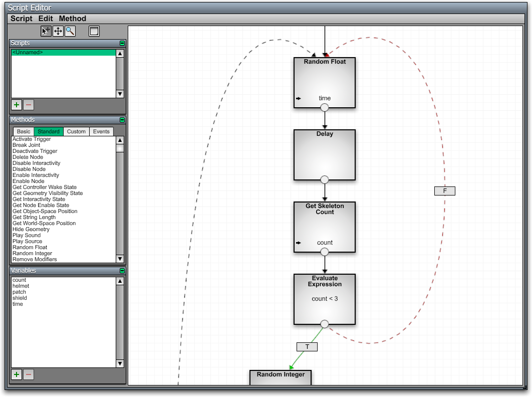Image resolution: width=532 pixels, height=397 pixels.
Task: Open the Method menu
Action: pos(72,19)
